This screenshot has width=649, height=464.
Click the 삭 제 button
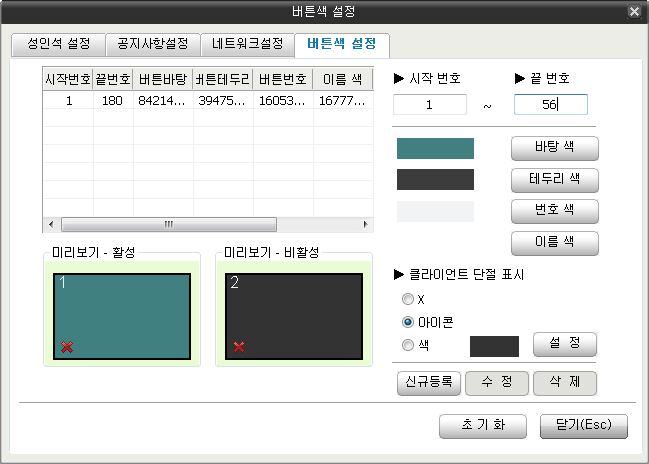coord(565,382)
